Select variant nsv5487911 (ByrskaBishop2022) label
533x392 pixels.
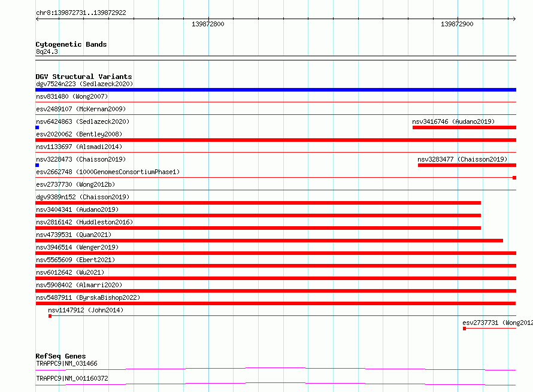click(88, 297)
